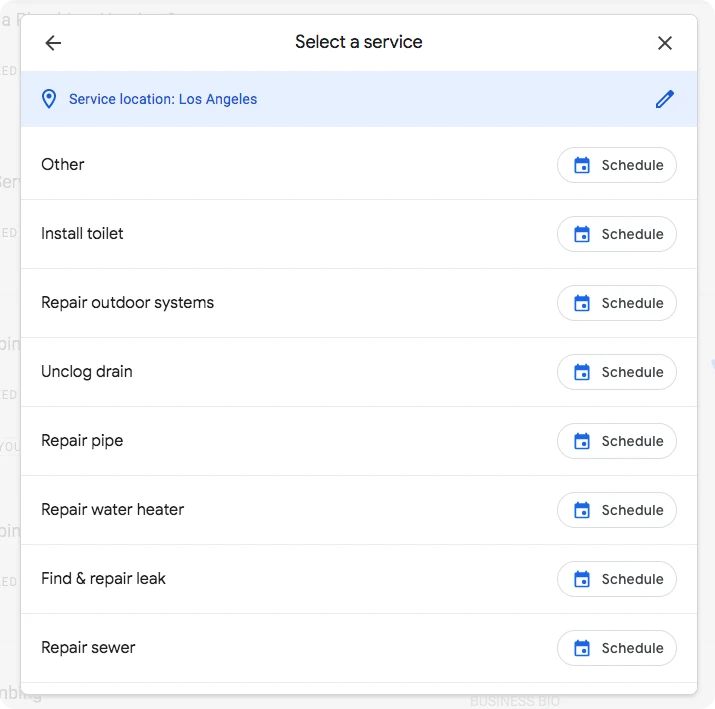715x709 pixels.
Task: Select the Repair outdoor systems label
Action: pos(127,303)
